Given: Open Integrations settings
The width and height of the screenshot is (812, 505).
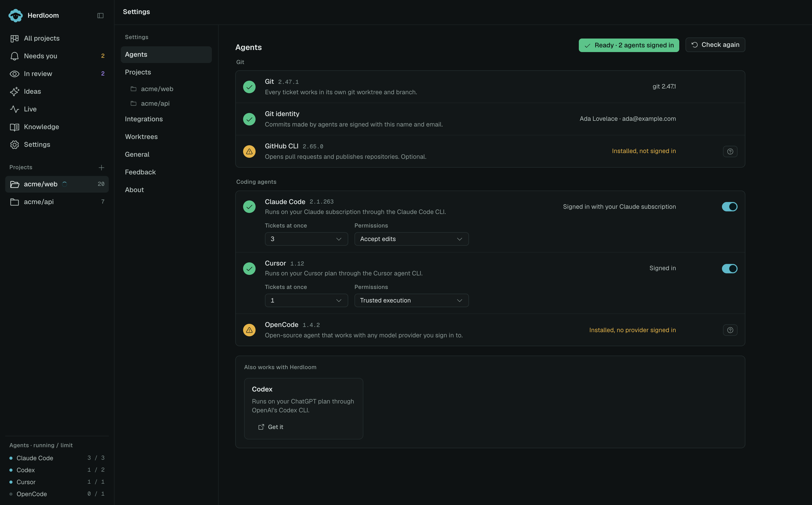Looking at the screenshot, I should pyautogui.click(x=166, y=119).
